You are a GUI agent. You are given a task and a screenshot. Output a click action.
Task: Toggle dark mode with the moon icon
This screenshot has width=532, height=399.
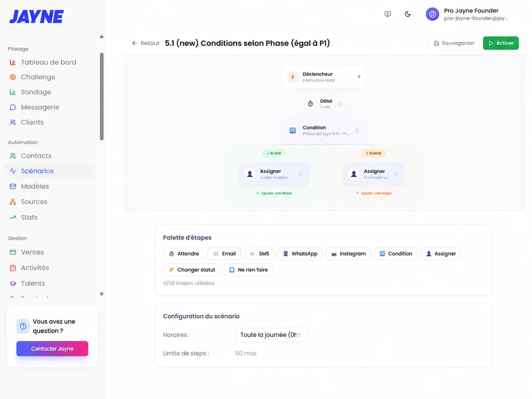tap(407, 14)
